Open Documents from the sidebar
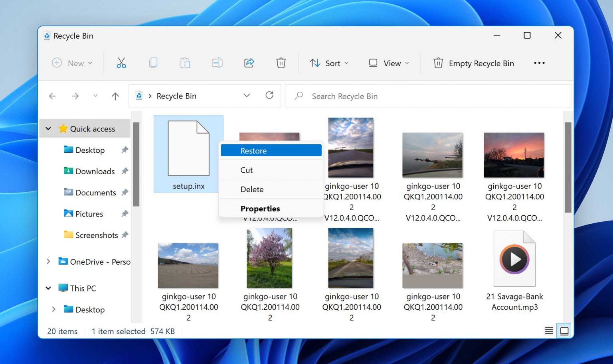Image resolution: width=613 pixels, height=364 pixels. [95, 193]
